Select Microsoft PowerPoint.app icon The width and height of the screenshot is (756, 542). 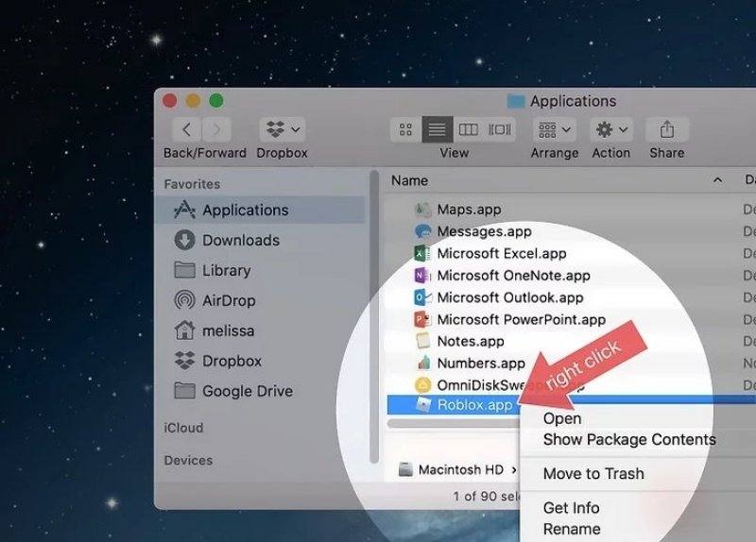point(422,319)
